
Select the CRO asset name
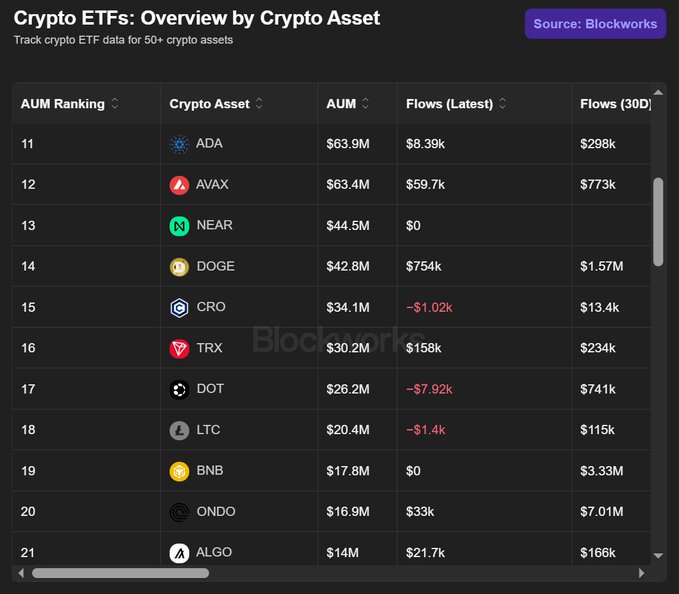point(211,307)
